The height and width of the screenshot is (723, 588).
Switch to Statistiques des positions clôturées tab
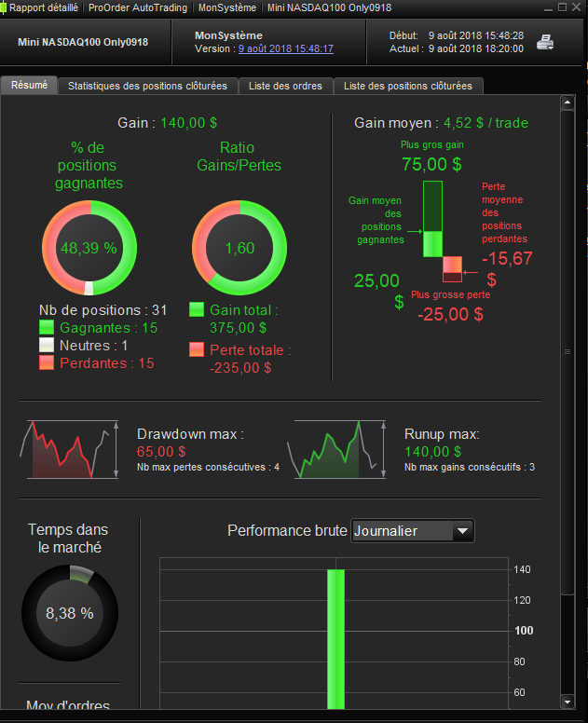click(x=147, y=87)
